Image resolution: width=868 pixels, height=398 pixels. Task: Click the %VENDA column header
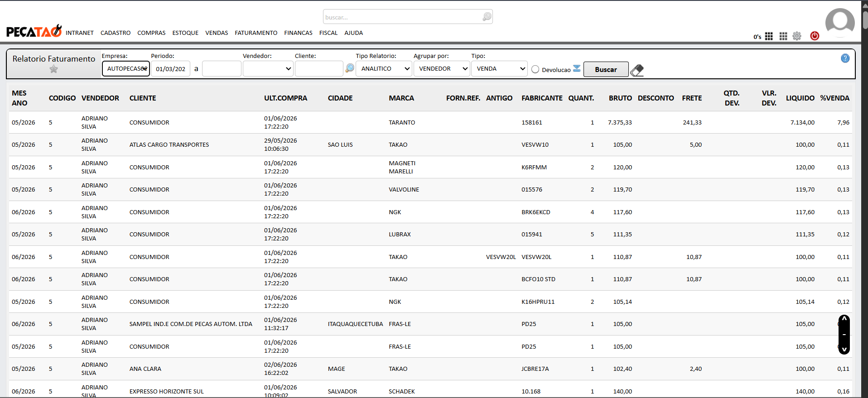click(834, 98)
